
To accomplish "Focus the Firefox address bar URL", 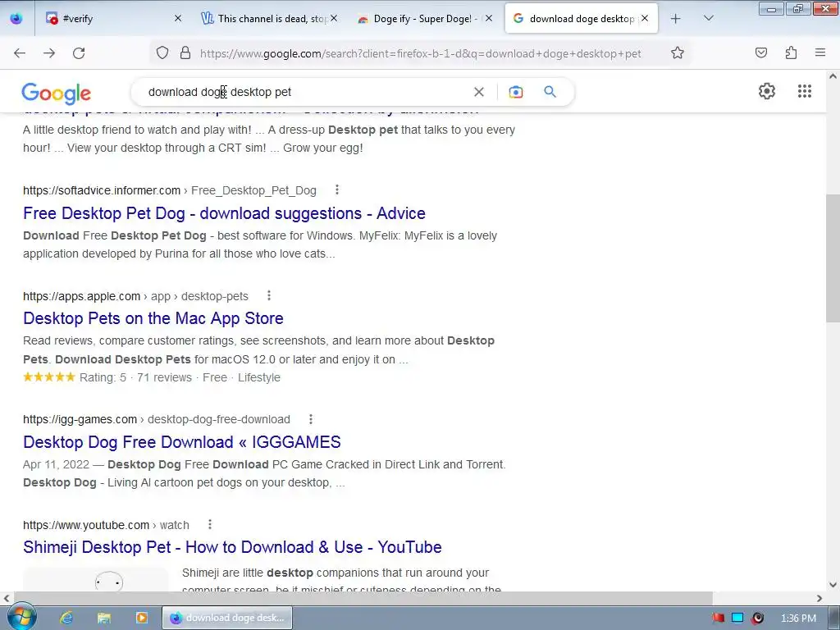I will (x=421, y=53).
